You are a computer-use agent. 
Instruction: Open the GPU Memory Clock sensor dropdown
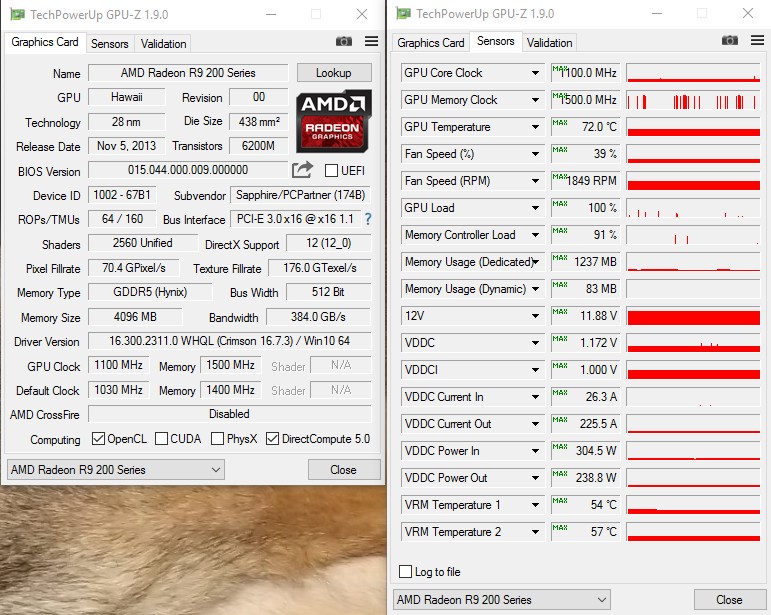[x=535, y=100]
